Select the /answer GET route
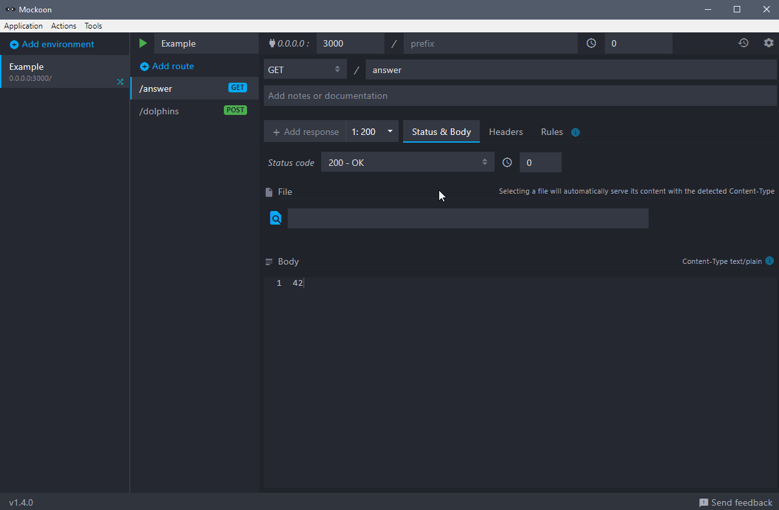779x510 pixels. click(194, 88)
